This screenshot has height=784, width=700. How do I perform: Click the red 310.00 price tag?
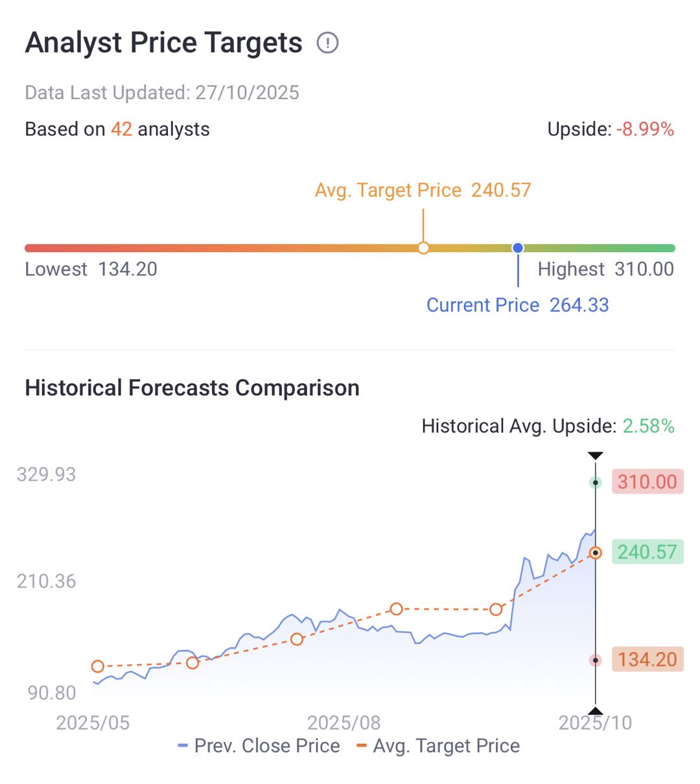tap(647, 482)
